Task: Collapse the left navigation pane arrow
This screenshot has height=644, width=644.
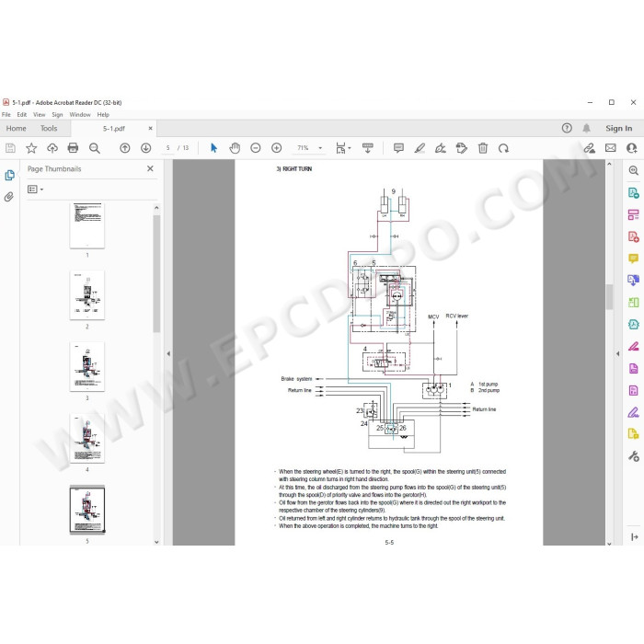Action: pyautogui.click(x=168, y=353)
